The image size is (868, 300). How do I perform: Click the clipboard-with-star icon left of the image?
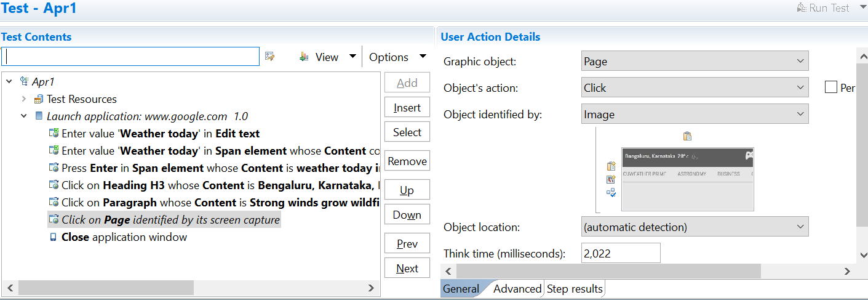611,166
